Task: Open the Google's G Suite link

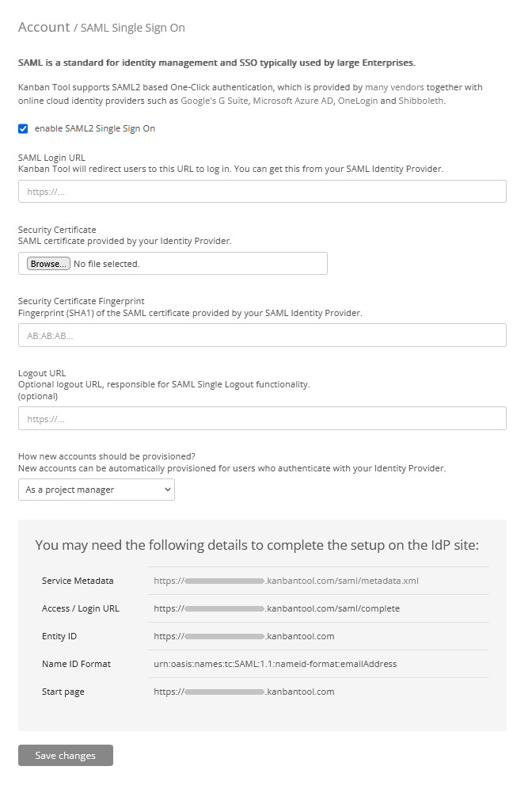Action: tap(214, 101)
